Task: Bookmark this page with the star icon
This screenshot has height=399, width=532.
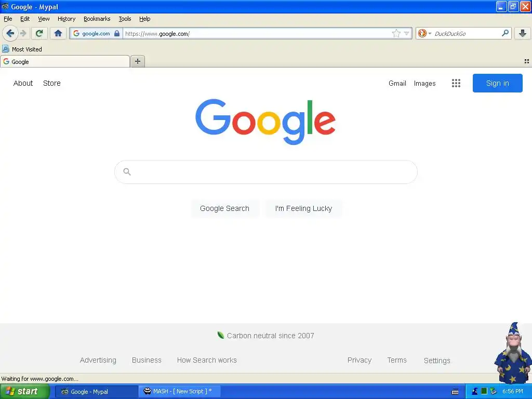Action: coord(396,33)
